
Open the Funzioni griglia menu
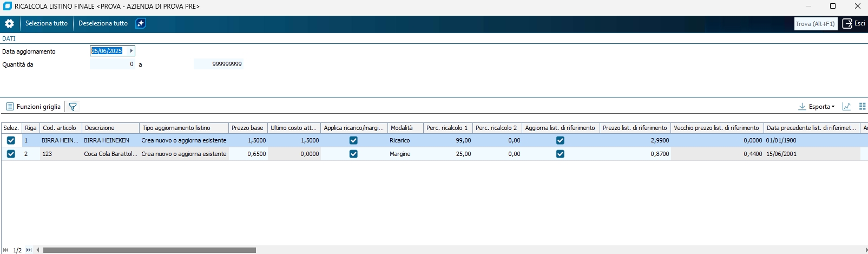pyautogui.click(x=38, y=107)
